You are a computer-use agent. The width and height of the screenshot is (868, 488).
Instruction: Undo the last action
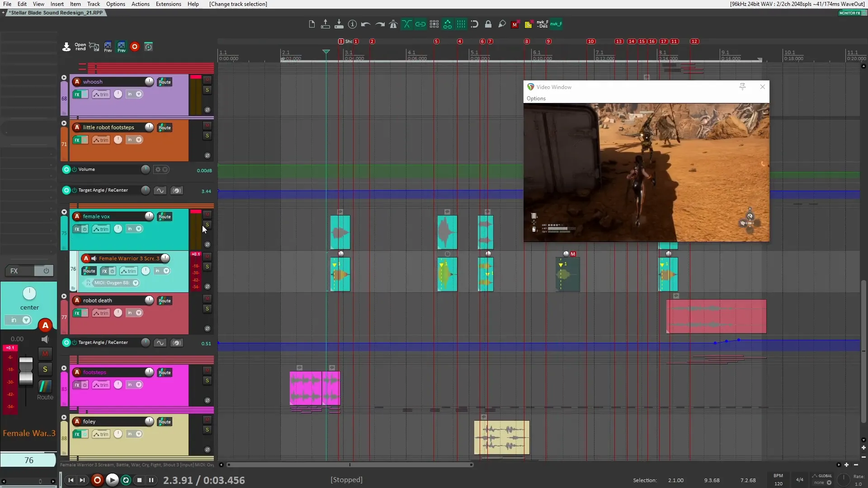tap(365, 24)
